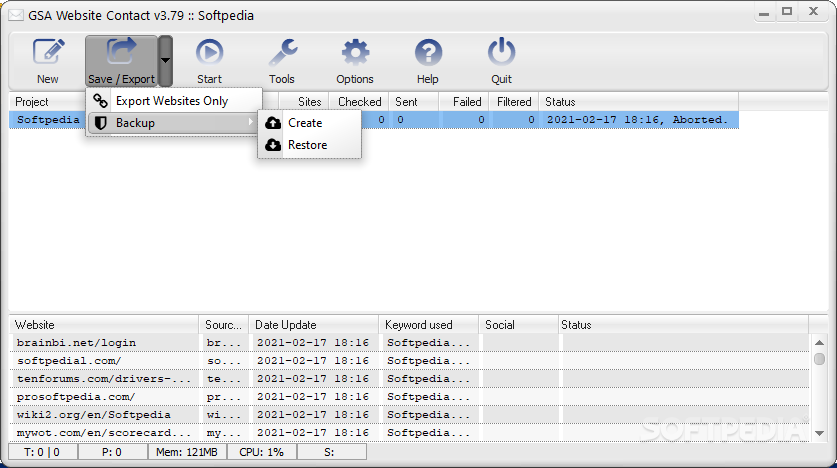Viewport: 837px width, 468px height.
Task: Click the website list scrollbar thumb
Action: tap(819, 359)
